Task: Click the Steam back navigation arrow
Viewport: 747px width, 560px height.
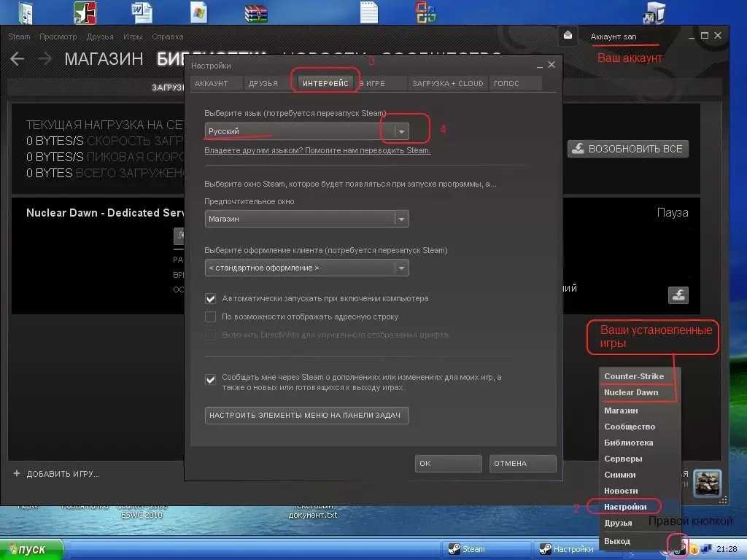Action: click(17, 59)
